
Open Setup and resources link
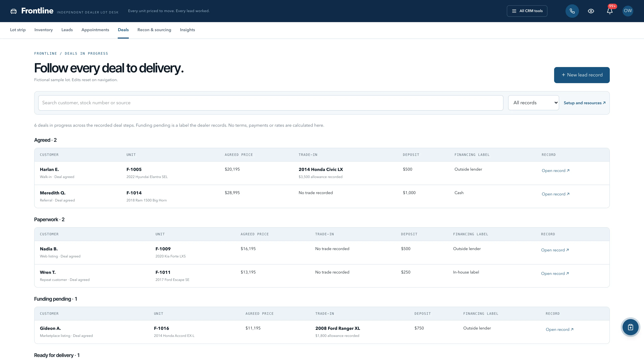tap(584, 103)
